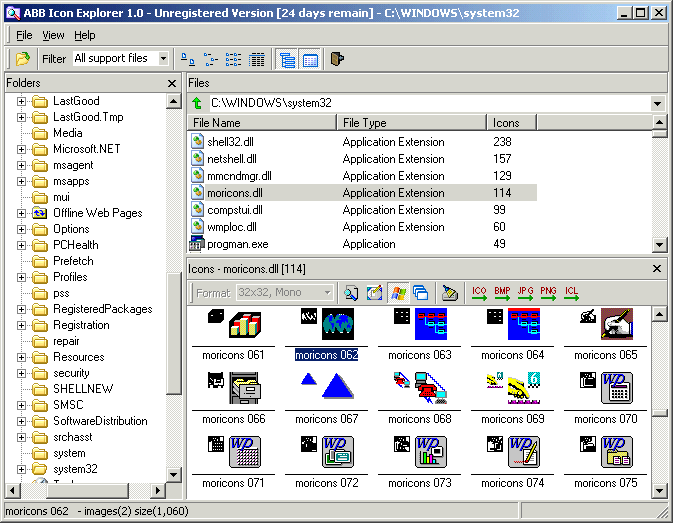Export selected icon to ICO
Image resolution: width=673 pixels, height=523 pixels.
click(x=479, y=293)
